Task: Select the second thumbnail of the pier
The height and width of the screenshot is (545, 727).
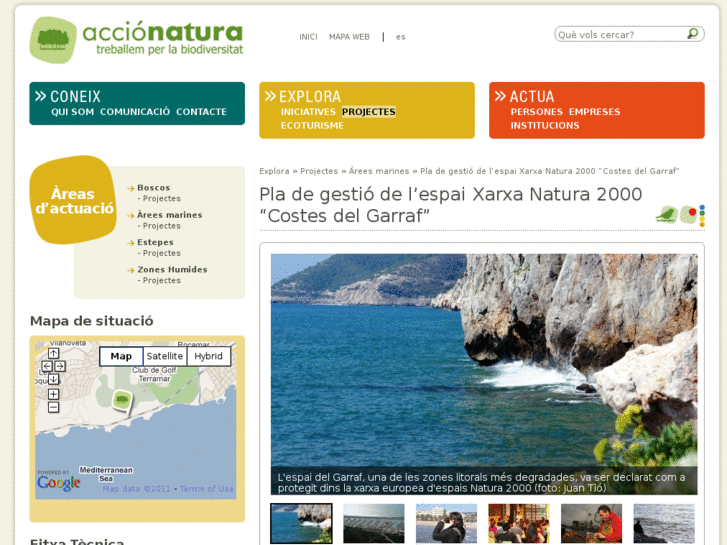Action: pos(374,523)
